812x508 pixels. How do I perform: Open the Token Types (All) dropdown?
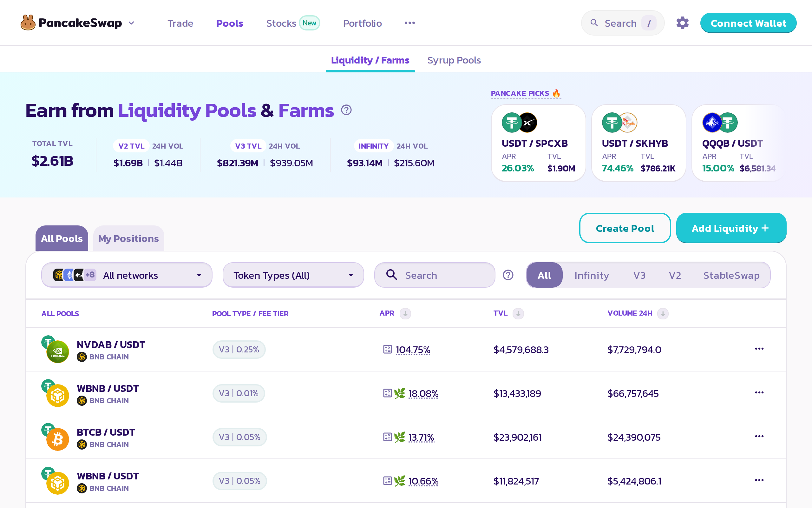(x=293, y=275)
